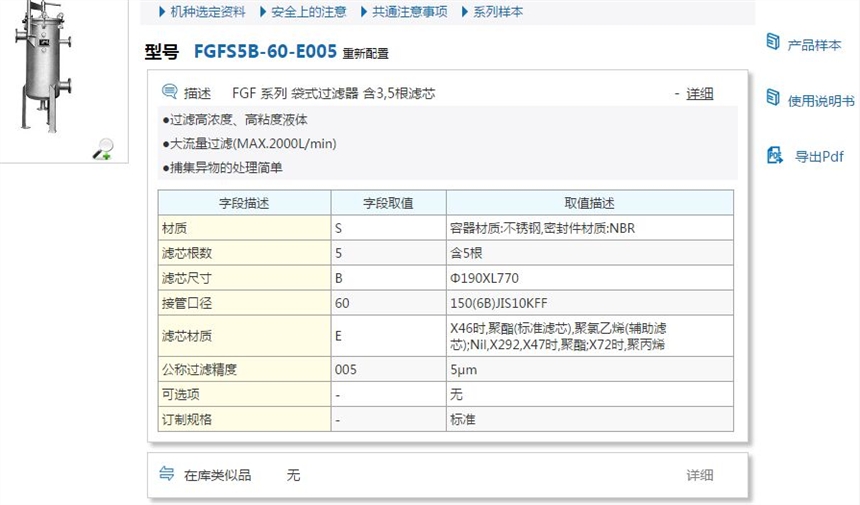Viewport: 860px width, 505px height.
Task: Click the 订制规格 row label
Action: 187,419
